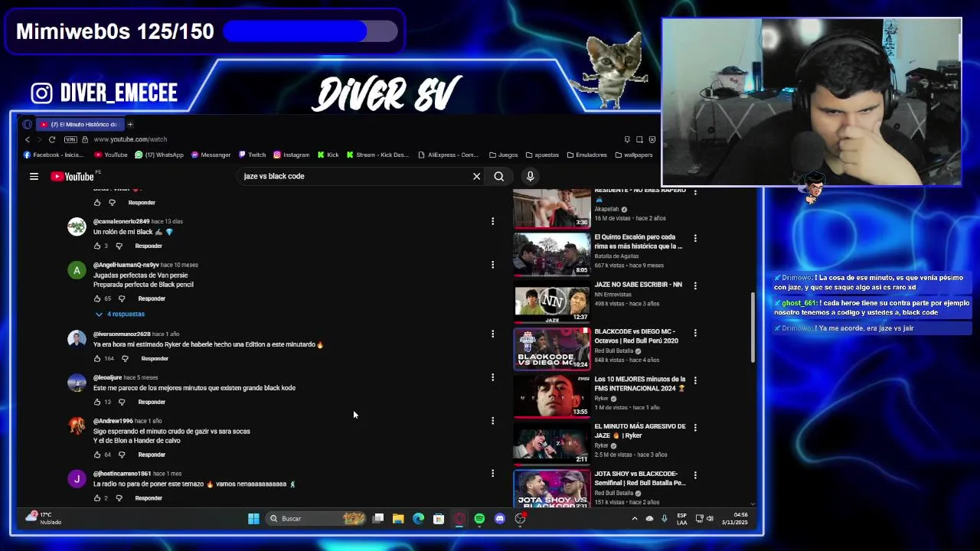Open options for @camaleonerto2849 comment

(x=492, y=221)
